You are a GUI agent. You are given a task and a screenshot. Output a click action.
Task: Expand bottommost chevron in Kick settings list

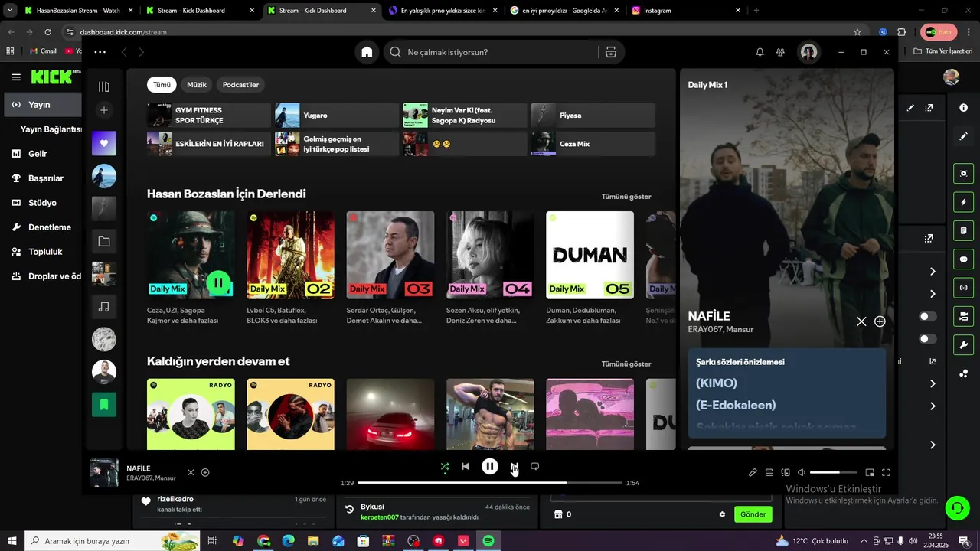pyautogui.click(x=933, y=445)
